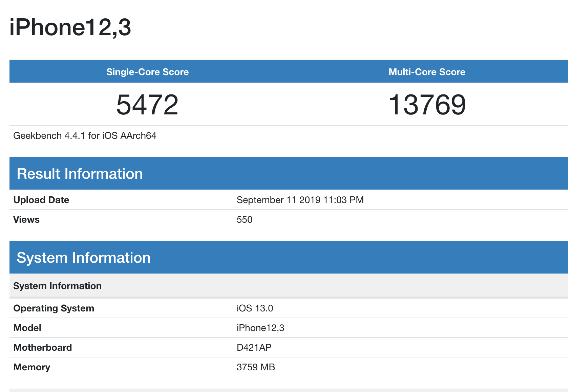Click the multi-core score value 13769
Image resolution: width=573 pixels, height=392 pixels.
click(x=427, y=105)
